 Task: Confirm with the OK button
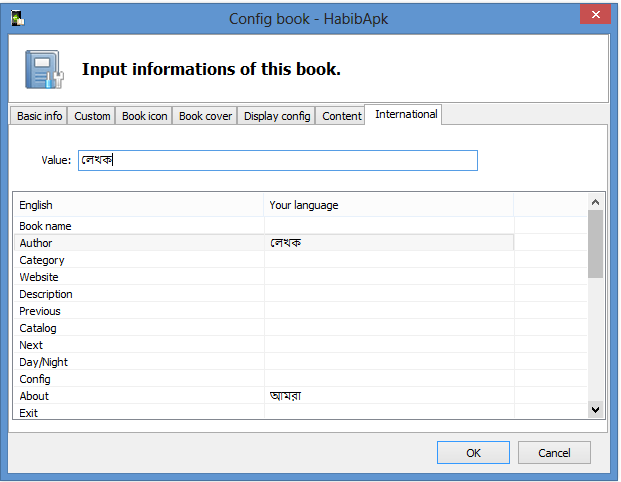click(473, 453)
